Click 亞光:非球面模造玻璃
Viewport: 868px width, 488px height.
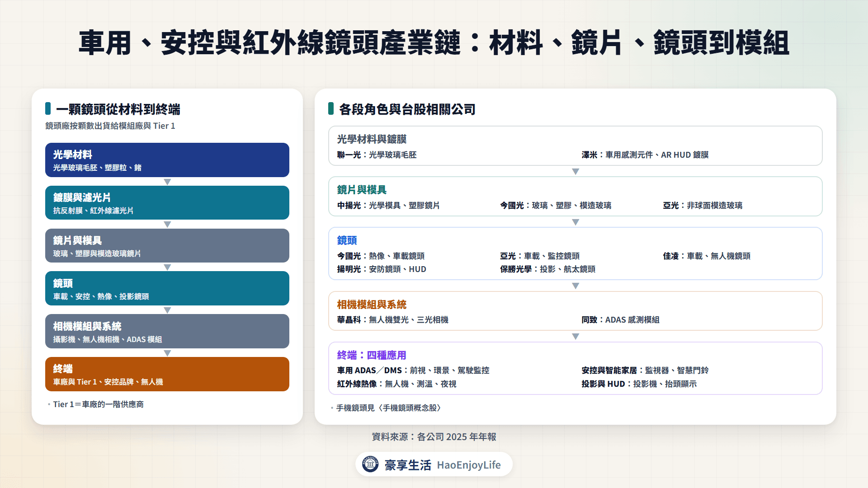(703, 206)
